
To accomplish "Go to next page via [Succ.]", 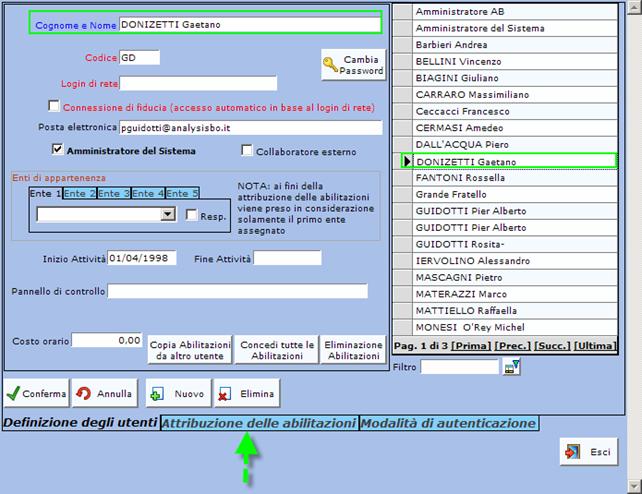I will (551, 345).
